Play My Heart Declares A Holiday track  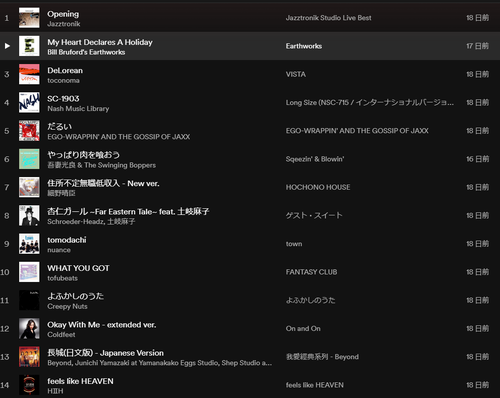click(7, 46)
